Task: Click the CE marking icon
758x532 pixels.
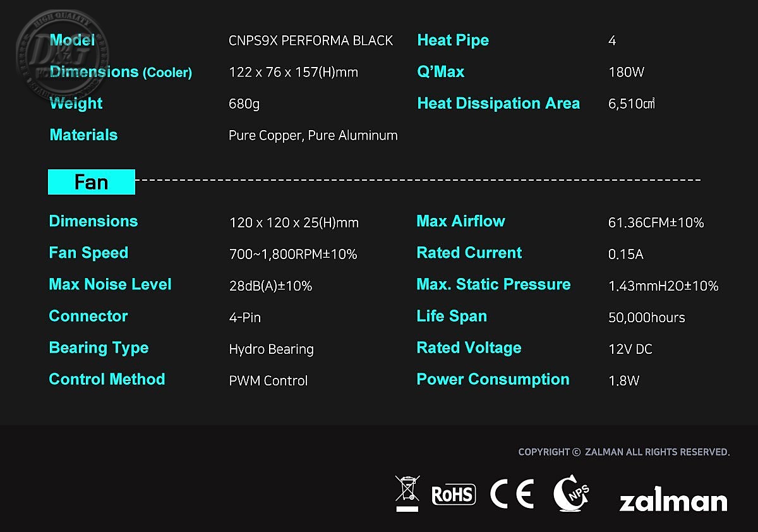Action: pos(512,494)
